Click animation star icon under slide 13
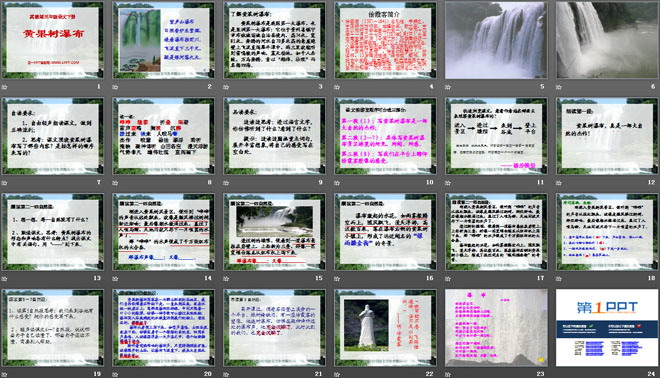 pos(5,278)
